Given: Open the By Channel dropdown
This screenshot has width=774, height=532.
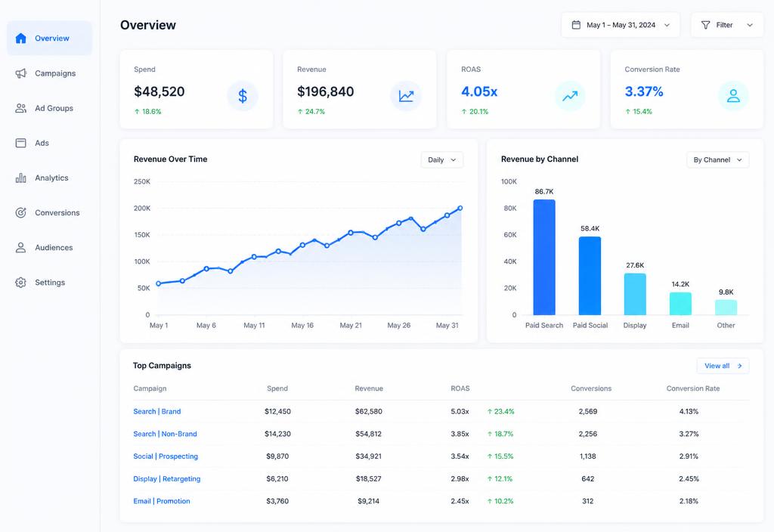Looking at the screenshot, I should 718,160.
